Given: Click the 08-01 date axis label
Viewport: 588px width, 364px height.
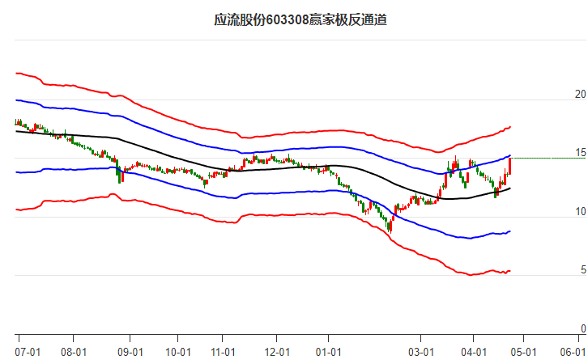Looking at the screenshot, I should pyautogui.click(x=74, y=352).
